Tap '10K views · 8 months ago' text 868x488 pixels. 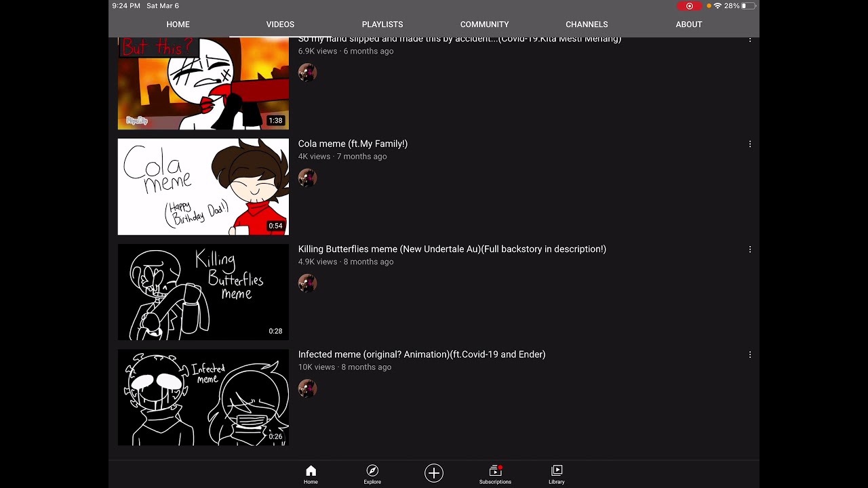point(344,367)
